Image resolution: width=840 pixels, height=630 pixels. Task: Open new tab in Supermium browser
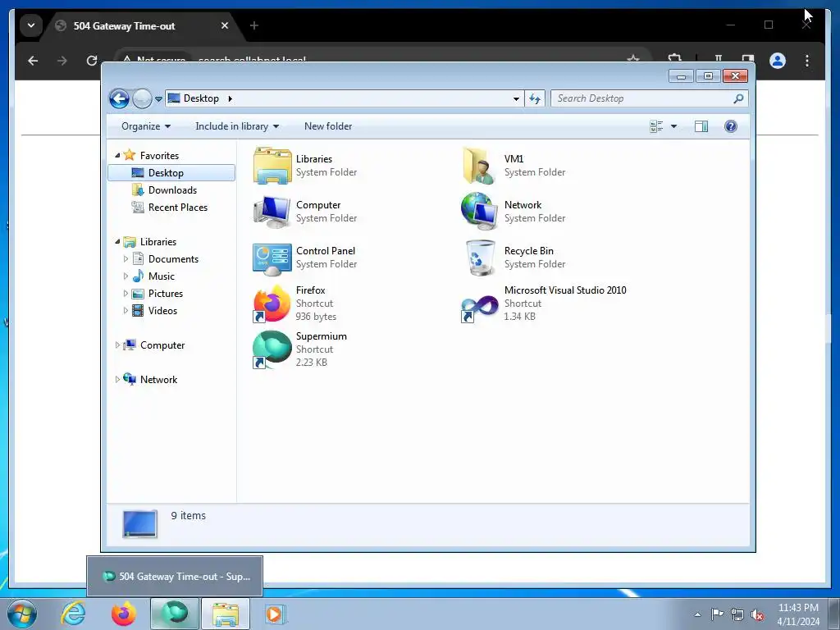pos(254,25)
